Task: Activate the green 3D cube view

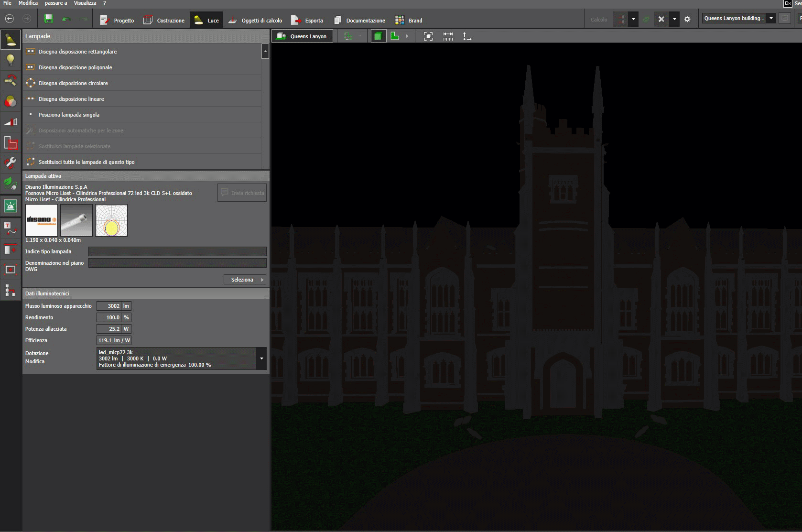Action: [378, 36]
